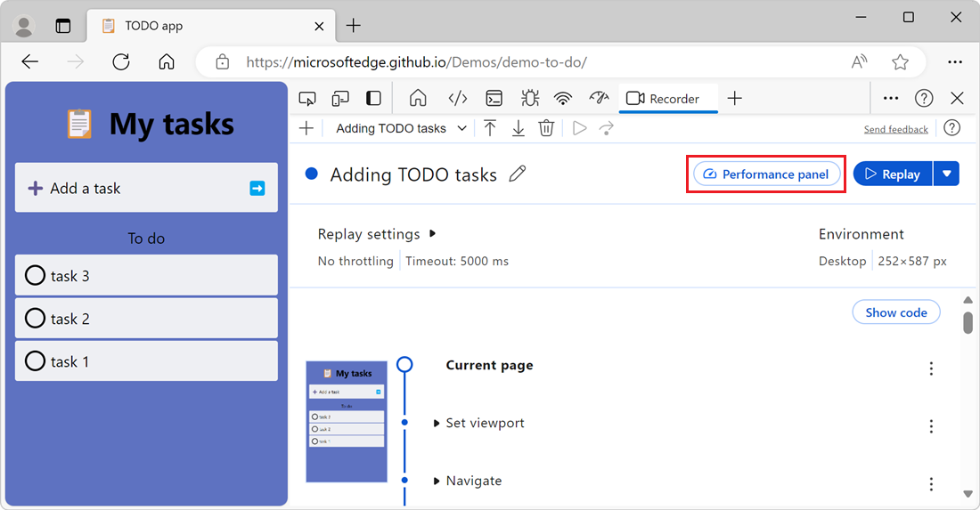Click the Current page timeline marker
Image resolution: width=980 pixels, height=510 pixels.
point(404,364)
